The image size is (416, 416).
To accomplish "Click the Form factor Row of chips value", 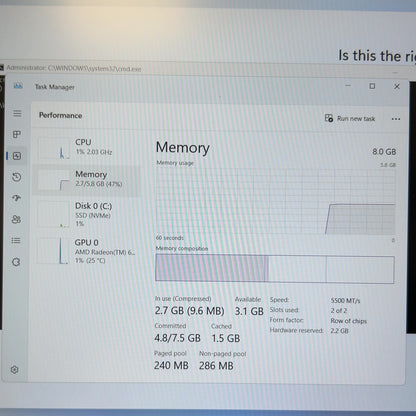I will coord(348,321).
